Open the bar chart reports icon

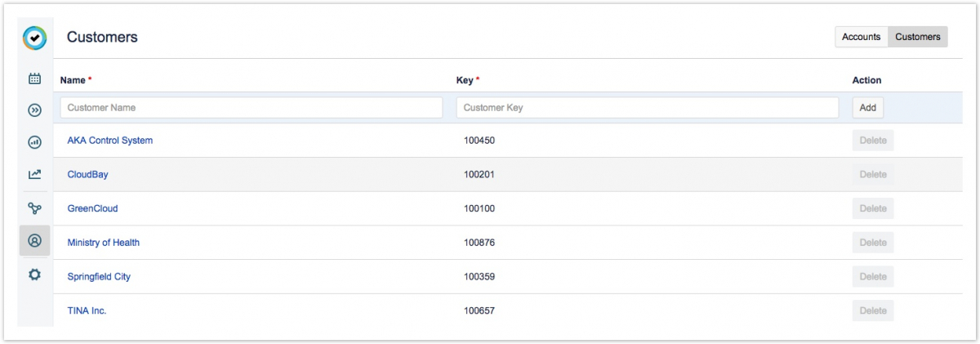34,142
